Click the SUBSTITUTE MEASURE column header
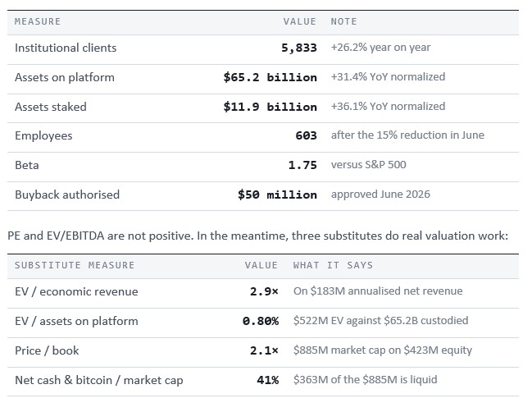Viewport: 532px width, 412px height. 75,265
